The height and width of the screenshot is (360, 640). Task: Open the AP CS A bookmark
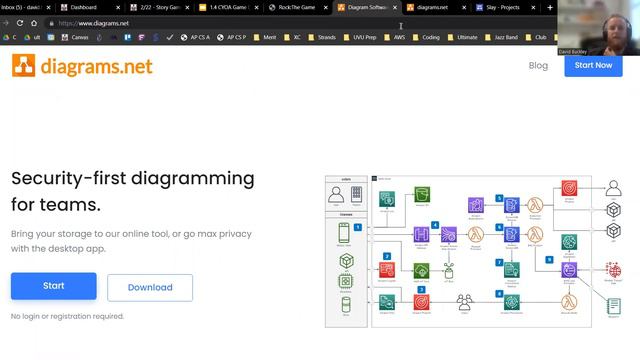click(x=195, y=37)
